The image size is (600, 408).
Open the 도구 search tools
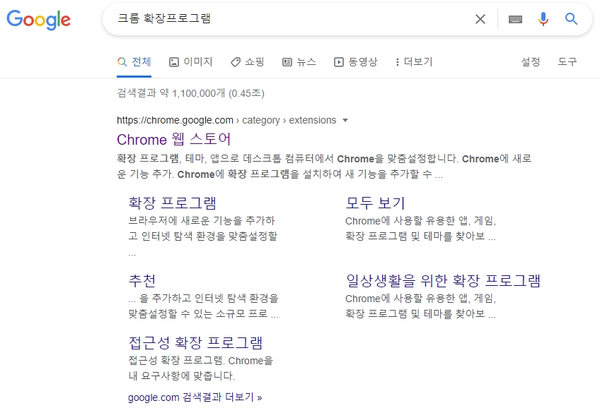coord(567,62)
